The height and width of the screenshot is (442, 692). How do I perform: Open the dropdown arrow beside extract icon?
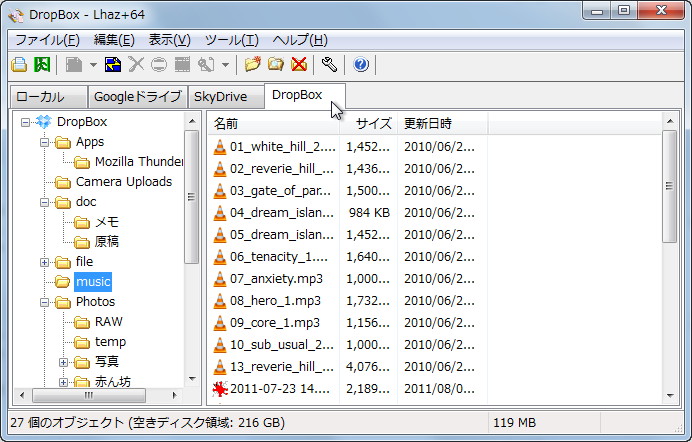[93, 65]
